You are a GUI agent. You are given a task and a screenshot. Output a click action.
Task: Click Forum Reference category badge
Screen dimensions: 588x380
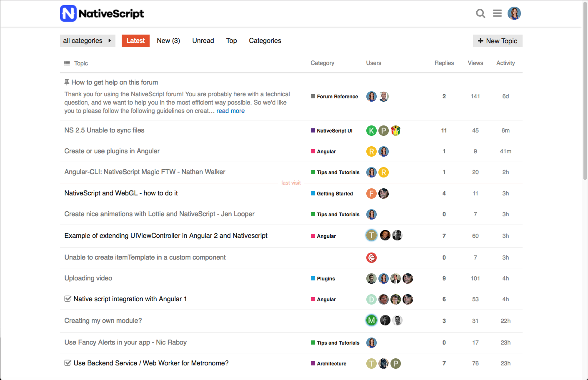[x=334, y=97]
